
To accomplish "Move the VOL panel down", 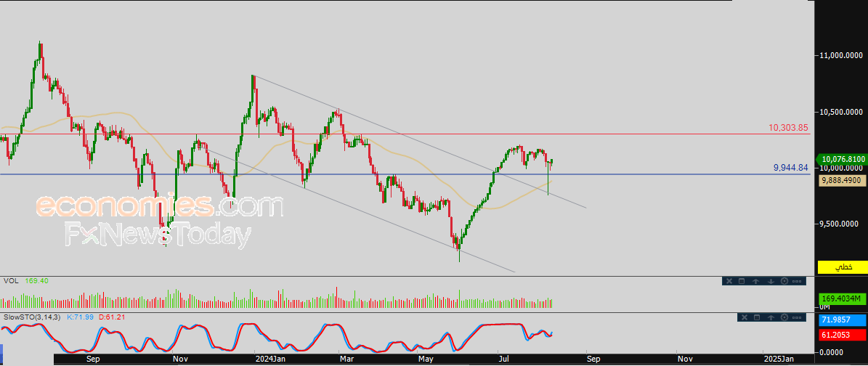I will point(771,281).
